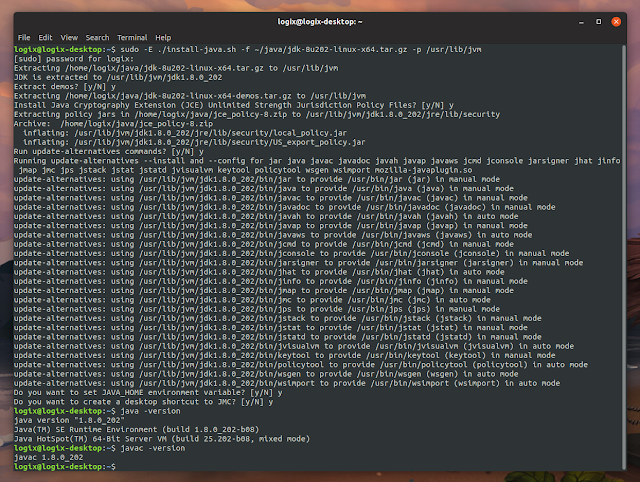Close the terminal window

click(616, 22)
